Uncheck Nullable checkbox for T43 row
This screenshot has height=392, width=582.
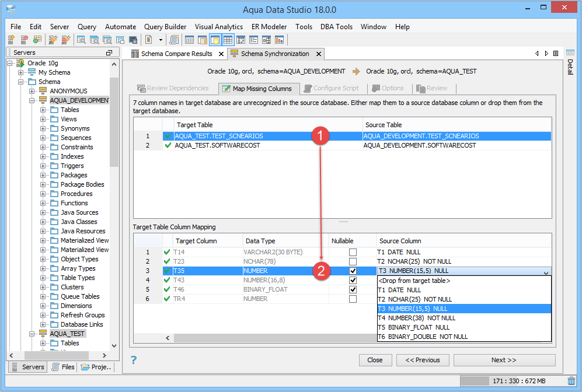tap(353, 280)
